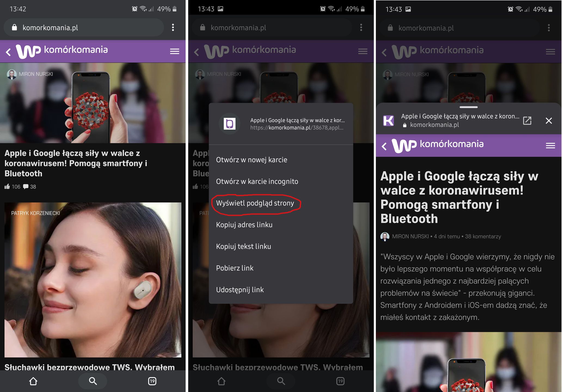Open preview page in new tab icon
The width and height of the screenshot is (562, 392).
[527, 121]
